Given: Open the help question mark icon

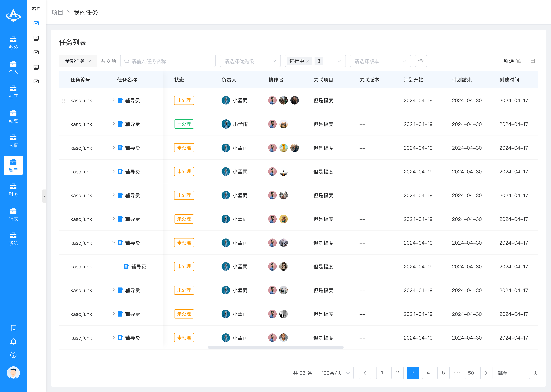Looking at the screenshot, I should [x=13, y=355].
